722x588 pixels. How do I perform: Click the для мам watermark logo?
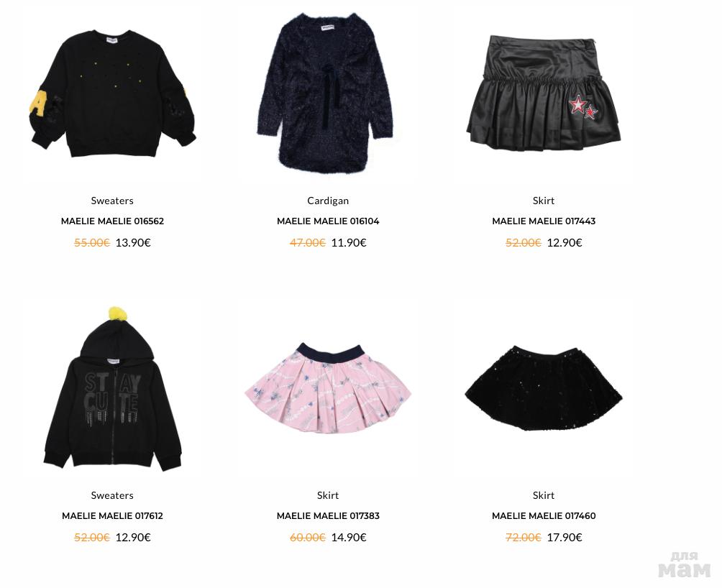[x=684, y=564]
